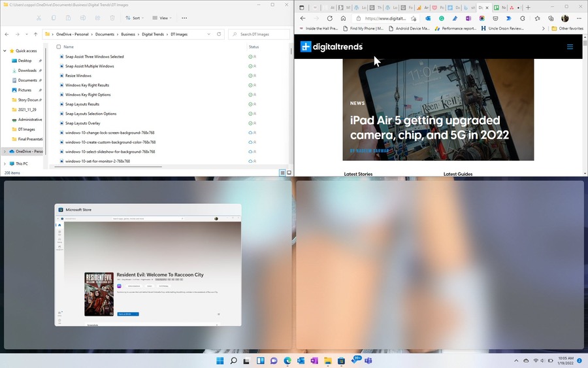Add this page to favorites star icon
The height and width of the screenshot is (368, 588).
414,18
